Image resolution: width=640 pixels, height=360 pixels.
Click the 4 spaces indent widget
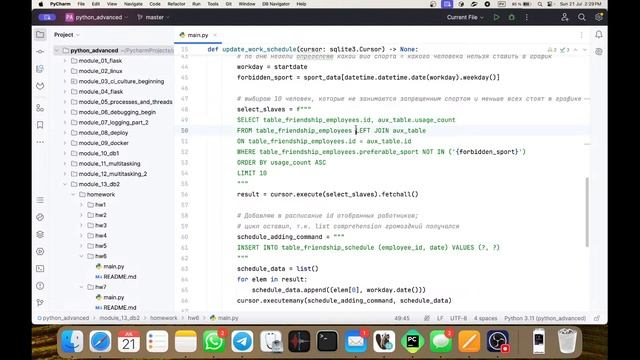tap(485, 318)
